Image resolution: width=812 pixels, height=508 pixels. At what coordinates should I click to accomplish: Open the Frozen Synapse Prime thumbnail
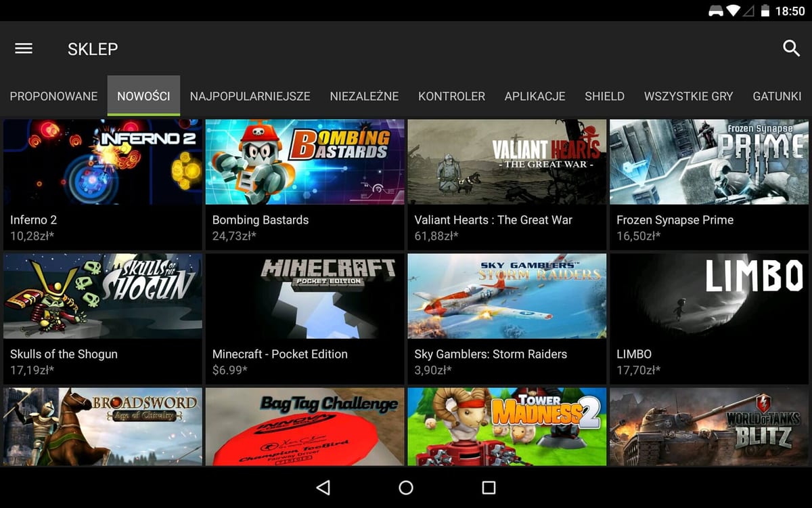point(709,162)
